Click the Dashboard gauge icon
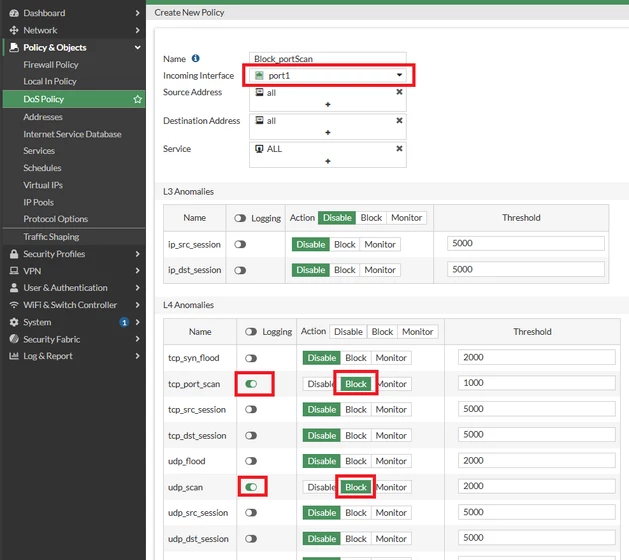 tap(14, 13)
